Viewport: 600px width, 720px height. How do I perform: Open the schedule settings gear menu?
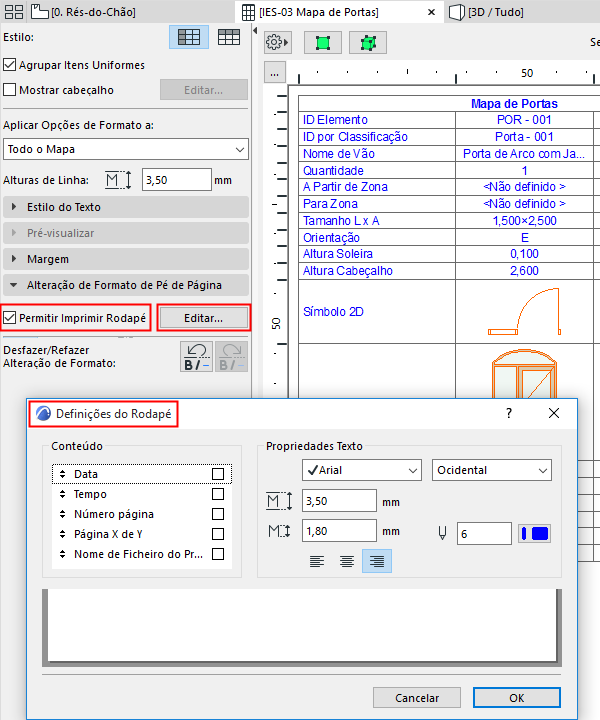[277, 43]
